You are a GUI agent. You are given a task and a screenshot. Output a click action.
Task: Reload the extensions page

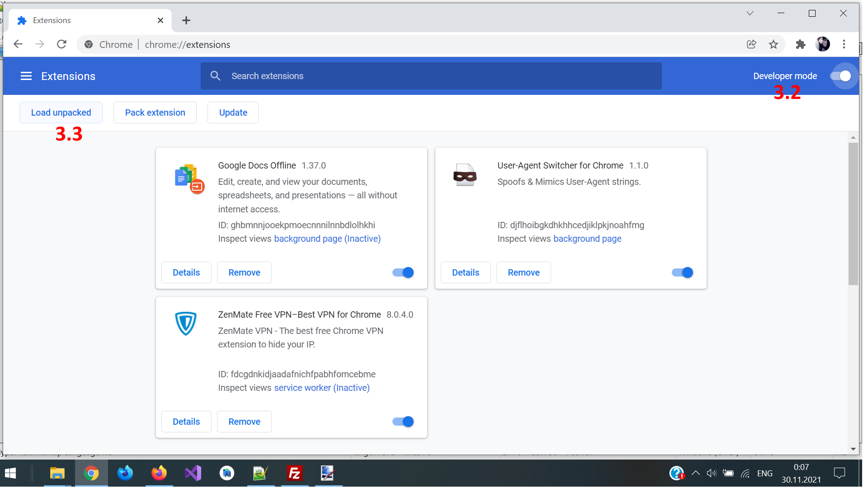(62, 44)
